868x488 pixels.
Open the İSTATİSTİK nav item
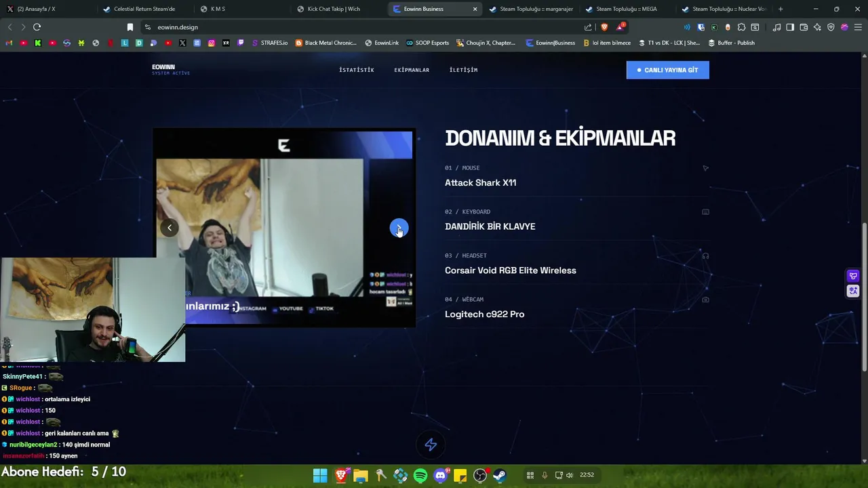click(357, 70)
